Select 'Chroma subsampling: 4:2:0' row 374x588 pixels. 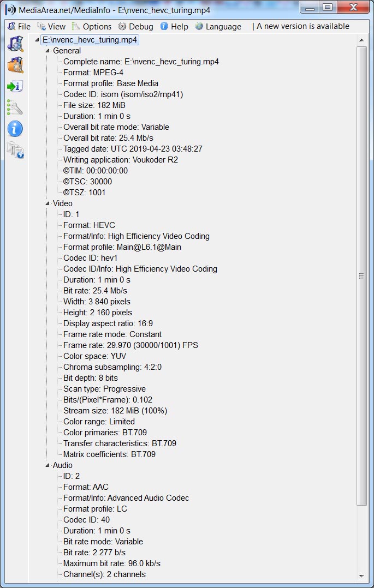[x=112, y=367]
